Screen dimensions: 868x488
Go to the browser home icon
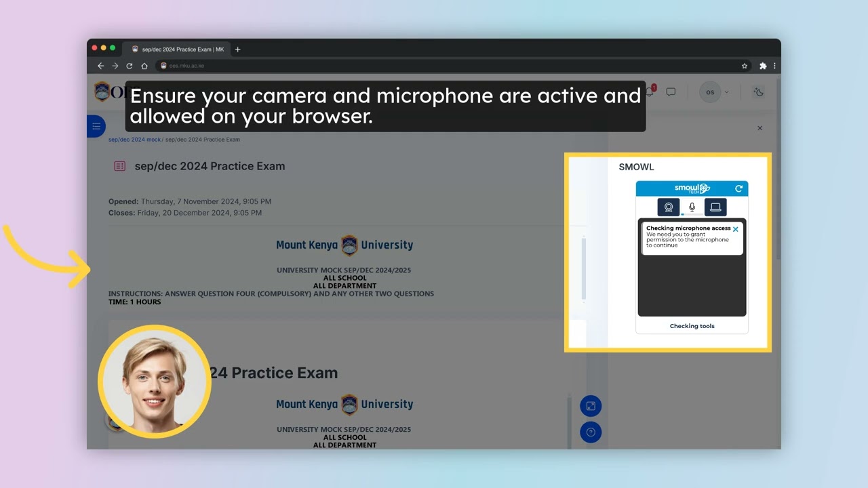pos(144,66)
